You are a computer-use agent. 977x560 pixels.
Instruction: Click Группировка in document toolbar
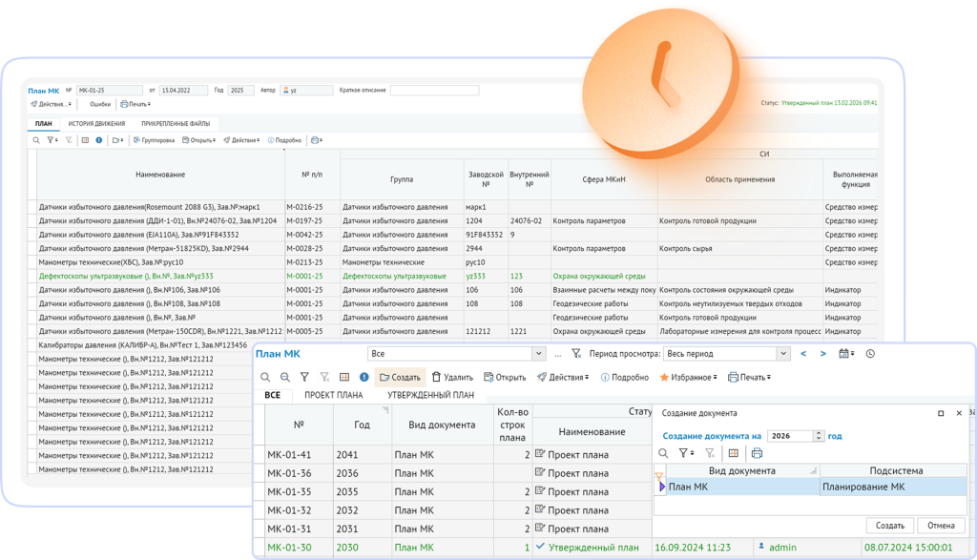point(154,140)
